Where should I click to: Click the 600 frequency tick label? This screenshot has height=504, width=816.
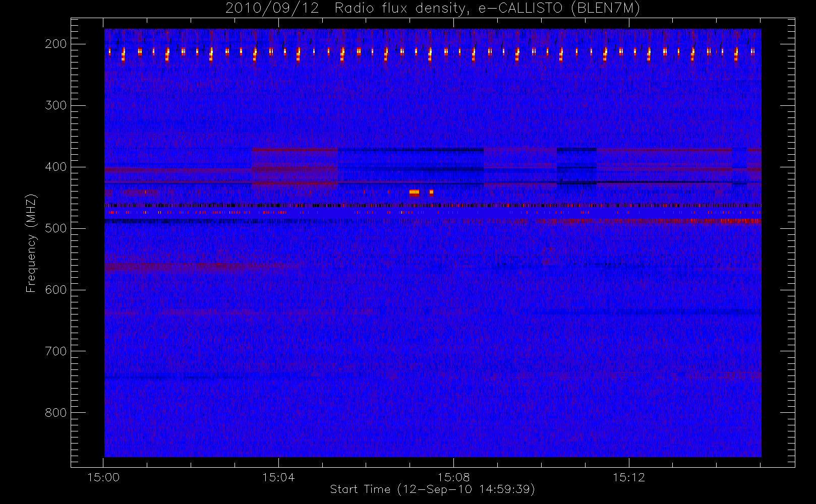[56, 290]
